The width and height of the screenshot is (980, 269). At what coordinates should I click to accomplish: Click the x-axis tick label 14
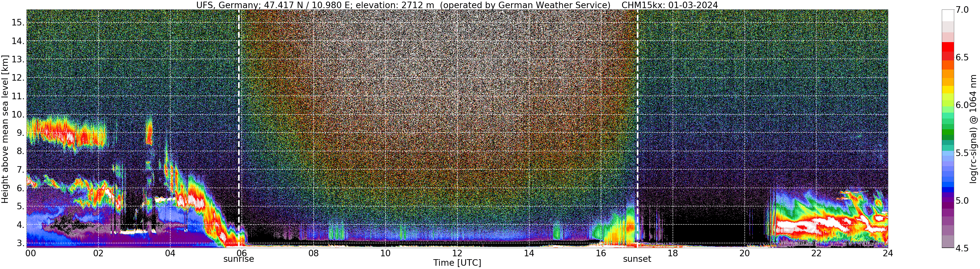(x=529, y=253)
